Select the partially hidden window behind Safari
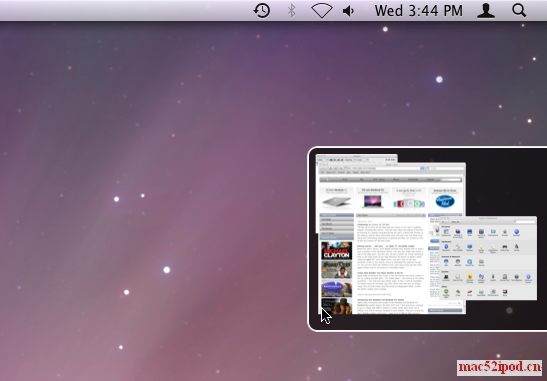 [357, 158]
